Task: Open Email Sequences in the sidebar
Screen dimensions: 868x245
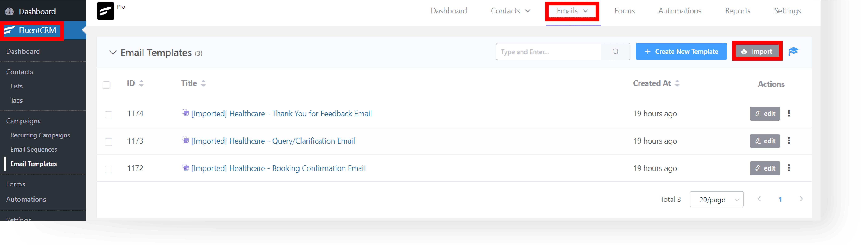Action: 34,149
